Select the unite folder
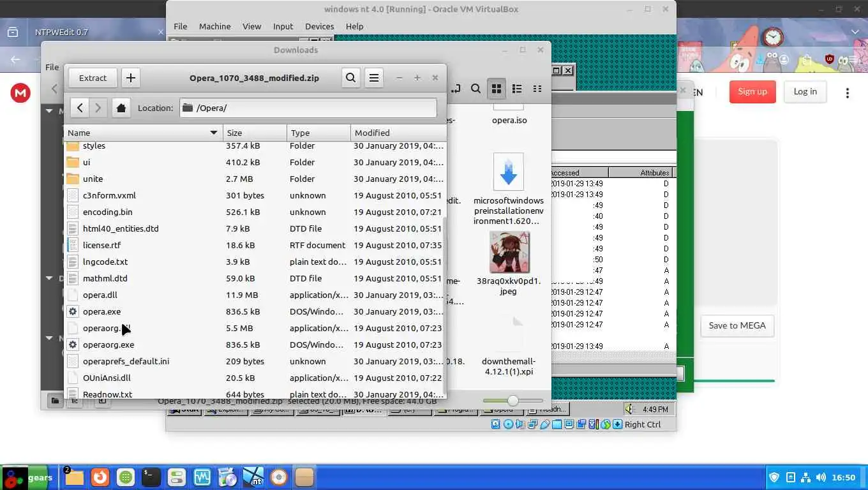Viewport: 868px width, 490px height. pyautogui.click(x=255, y=179)
